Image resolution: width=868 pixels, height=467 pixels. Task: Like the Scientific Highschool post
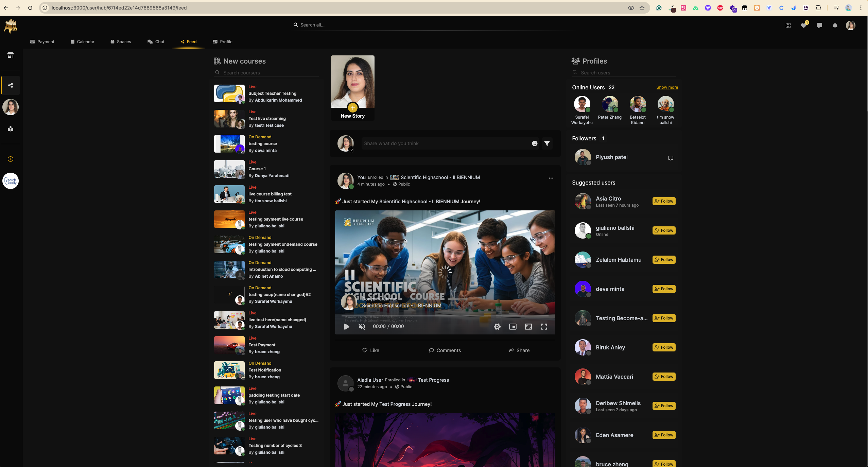[x=370, y=350]
